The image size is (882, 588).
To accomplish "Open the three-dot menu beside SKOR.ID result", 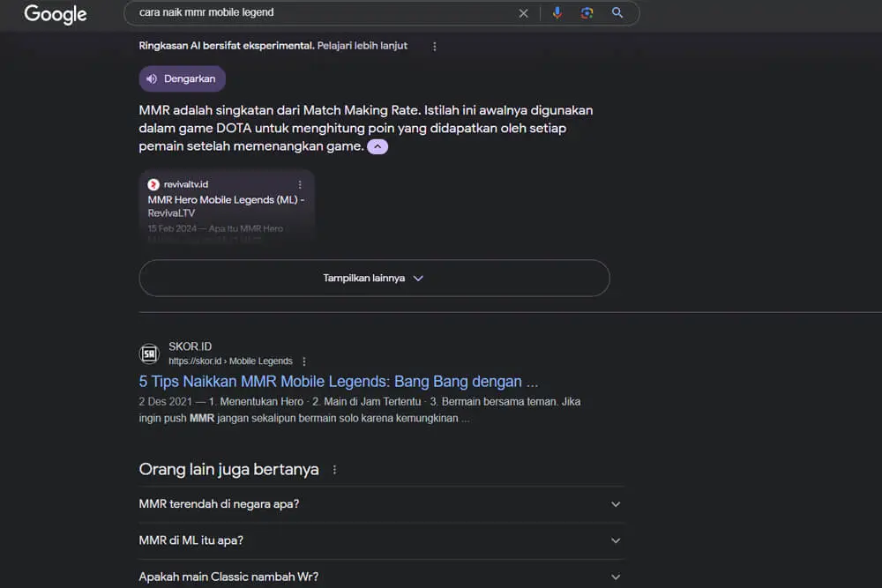I will [x=303, y=361].
